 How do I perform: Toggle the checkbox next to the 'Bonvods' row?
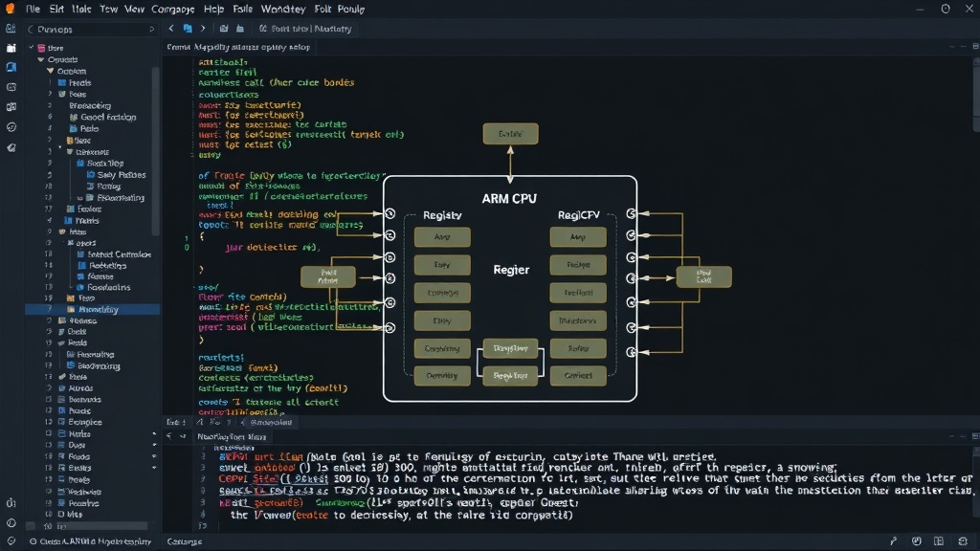click(x=49, y=399)
